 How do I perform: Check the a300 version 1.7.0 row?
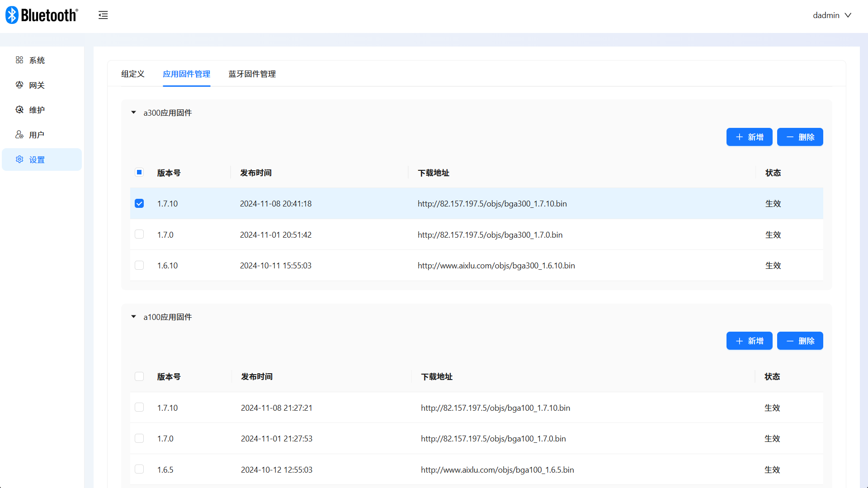click(x=139, y=235)
